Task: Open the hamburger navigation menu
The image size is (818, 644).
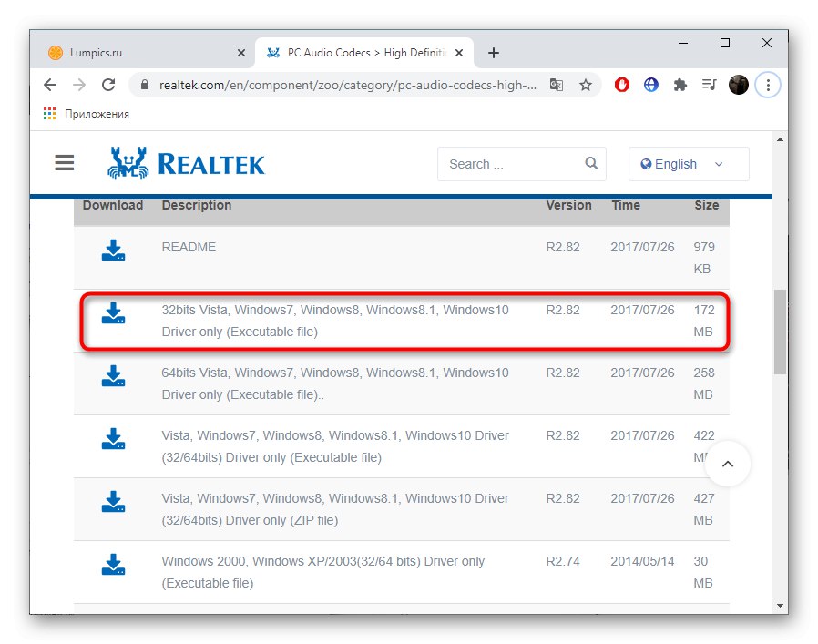Action: (64, 163)
